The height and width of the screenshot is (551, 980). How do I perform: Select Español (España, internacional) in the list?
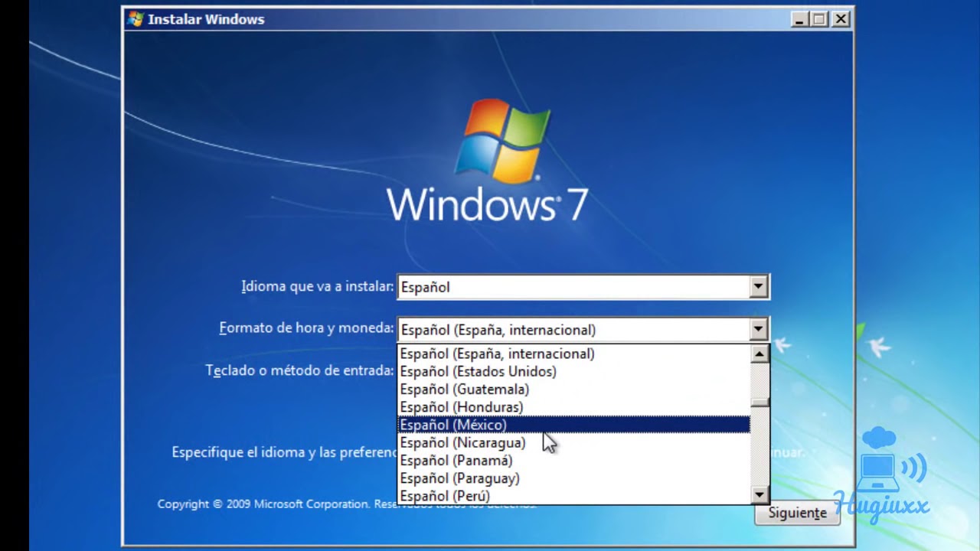(x=573, y=354)
